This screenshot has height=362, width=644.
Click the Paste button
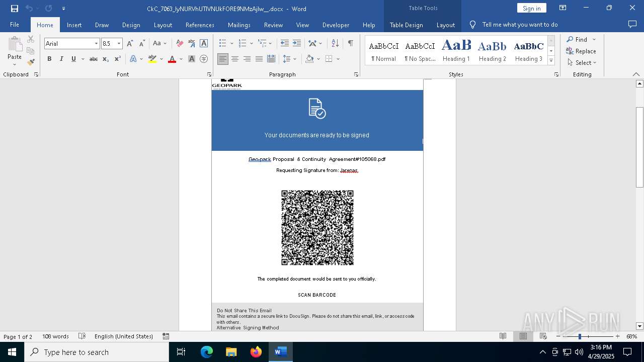point(15,49)
